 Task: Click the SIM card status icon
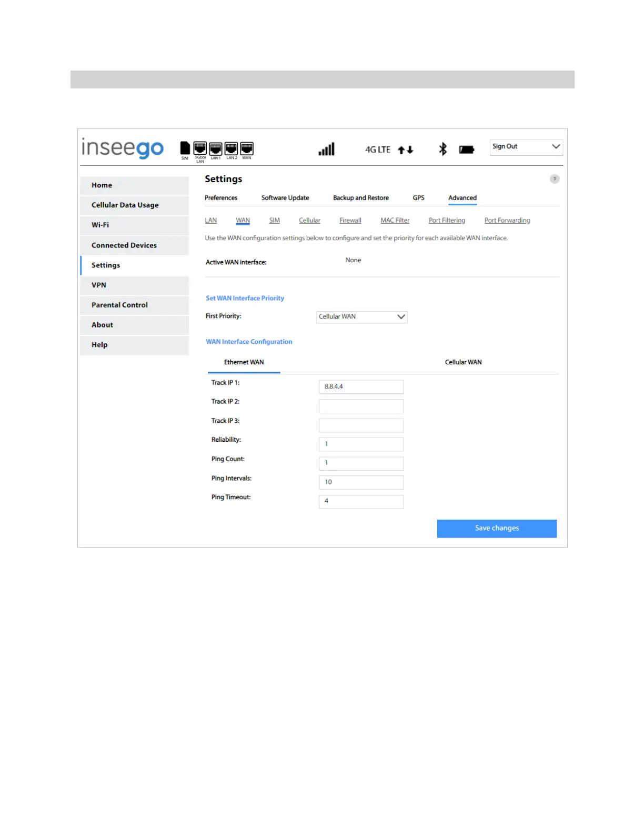(x=185, y=148)
